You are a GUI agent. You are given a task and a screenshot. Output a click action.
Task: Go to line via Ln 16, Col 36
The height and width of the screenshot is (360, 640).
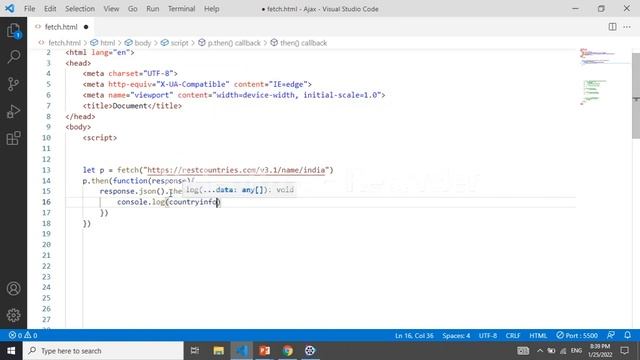(x=414, y=336)
